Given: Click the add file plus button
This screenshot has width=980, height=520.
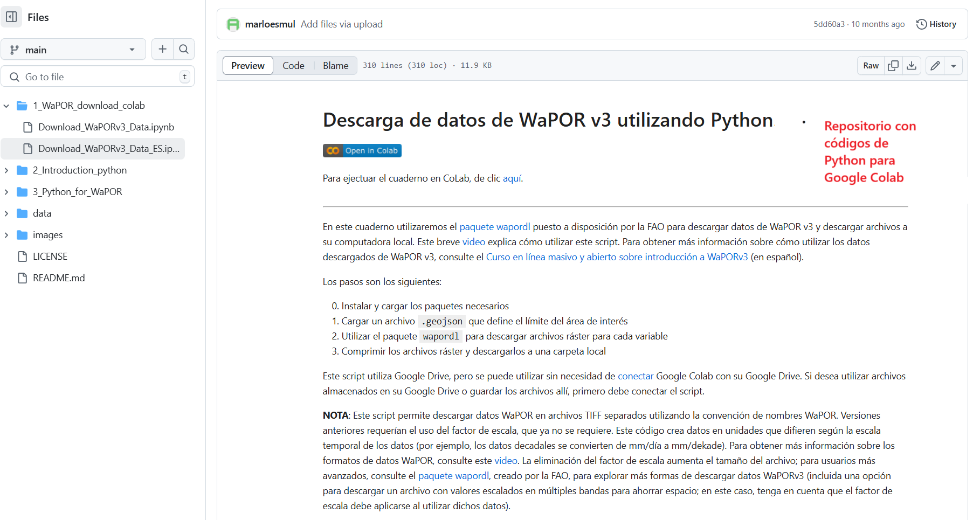Looking at the screenshot, I should point(162,50).
